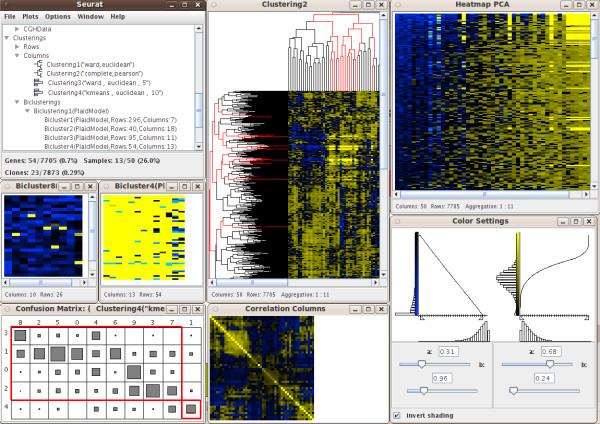Click the yellow color gradient bar

coord(518,273)
